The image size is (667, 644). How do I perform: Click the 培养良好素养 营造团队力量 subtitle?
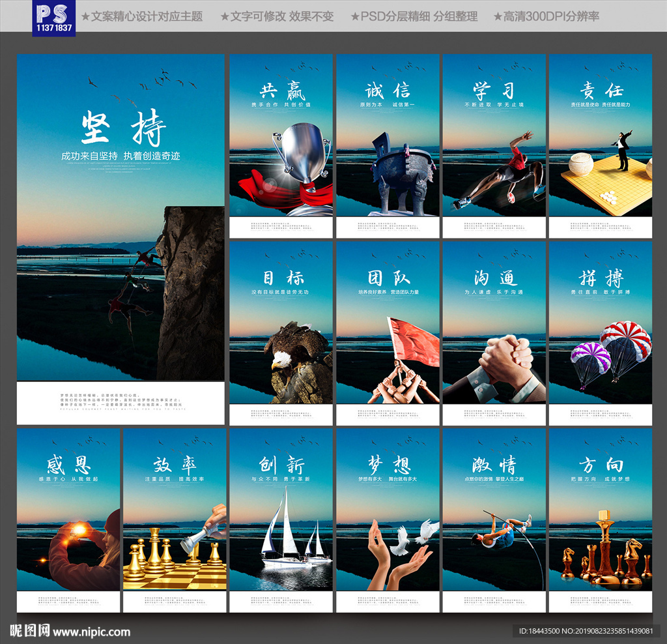pyautogui.click(x=388, y=292)
